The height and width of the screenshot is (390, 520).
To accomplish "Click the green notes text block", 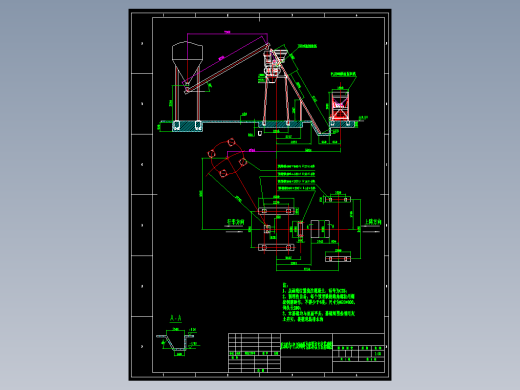I will click(x=319, y=303).
